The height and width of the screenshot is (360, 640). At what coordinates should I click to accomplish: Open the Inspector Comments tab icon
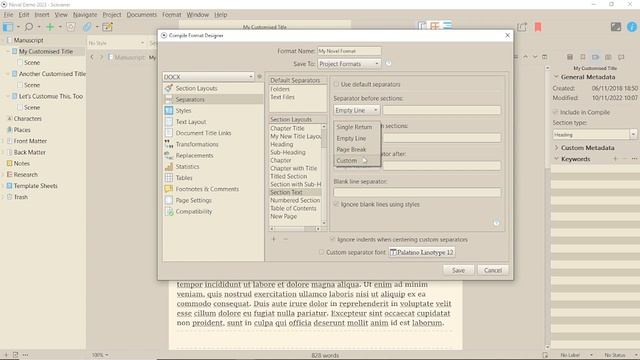[x=621, y=57]
